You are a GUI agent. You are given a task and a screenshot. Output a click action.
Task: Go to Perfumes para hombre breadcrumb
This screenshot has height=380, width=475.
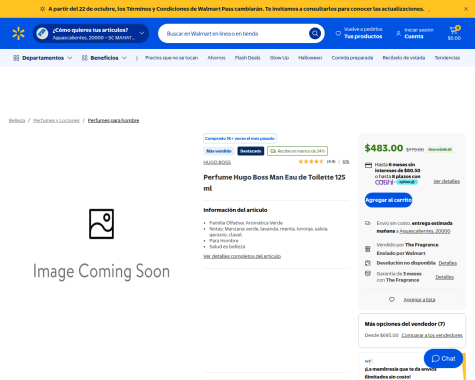[x=113, y=120]
